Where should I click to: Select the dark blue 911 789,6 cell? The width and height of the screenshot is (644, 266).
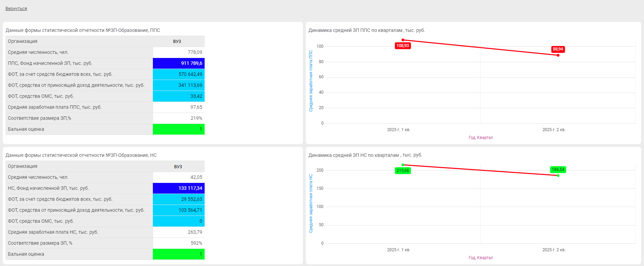point(179,63)
